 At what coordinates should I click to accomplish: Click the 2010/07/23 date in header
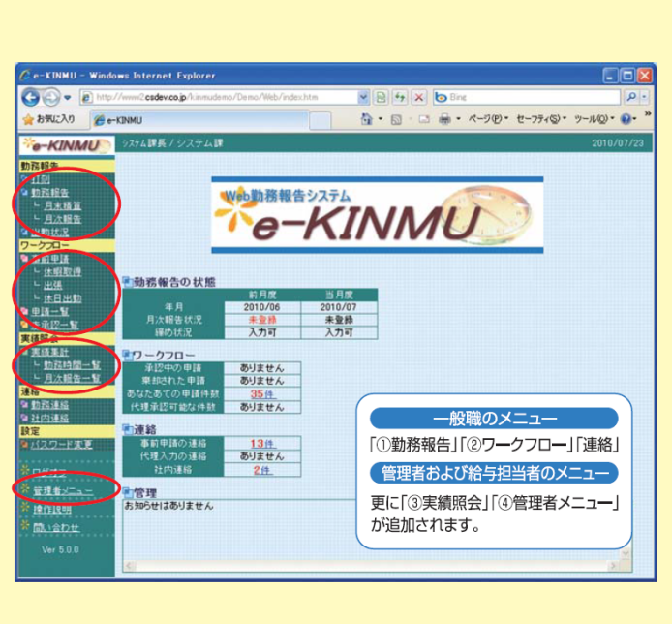(618, 143)
